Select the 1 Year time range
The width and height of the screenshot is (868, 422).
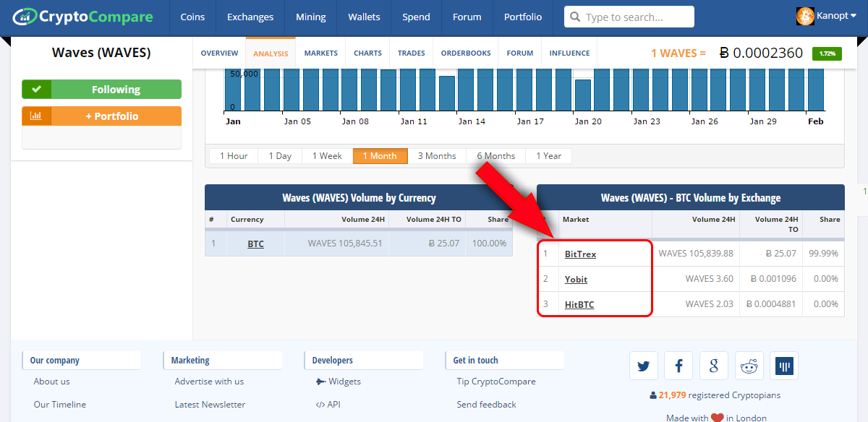click(548, 156)
